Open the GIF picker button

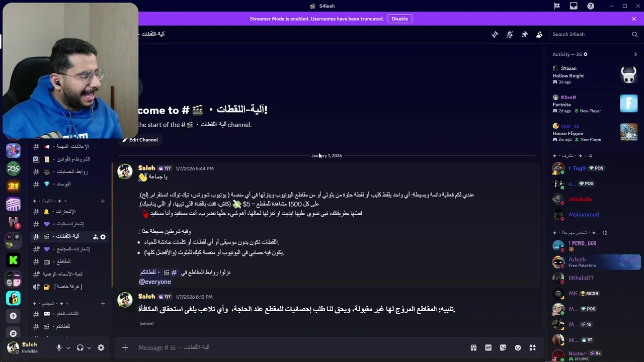[488, 347]
